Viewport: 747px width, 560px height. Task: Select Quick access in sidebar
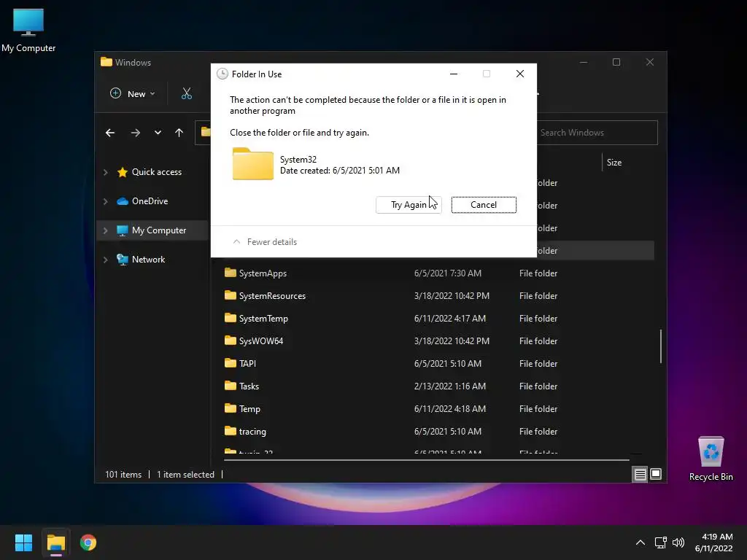click(156, 172)
